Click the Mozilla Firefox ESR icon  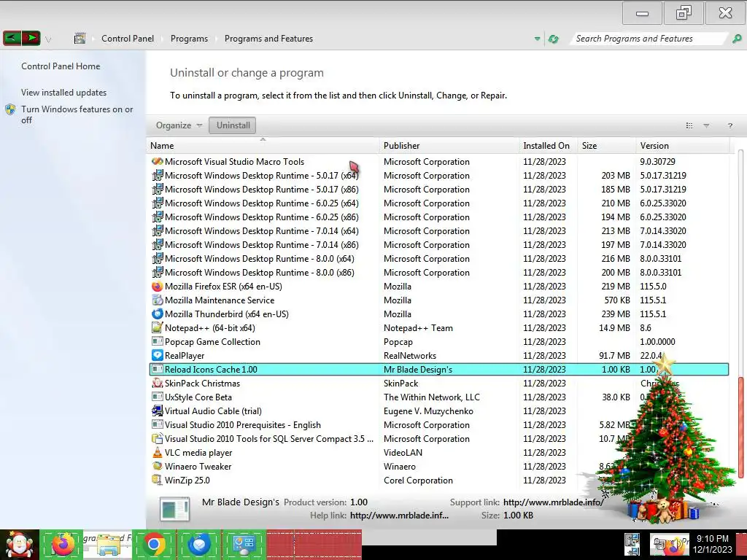coord(158,286)
